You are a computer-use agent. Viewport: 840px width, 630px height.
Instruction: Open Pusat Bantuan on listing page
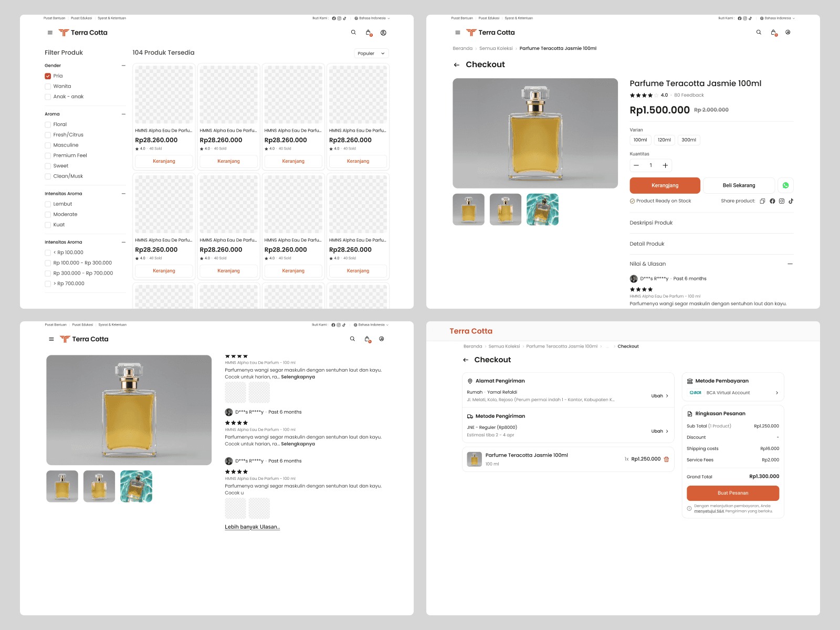55,18
